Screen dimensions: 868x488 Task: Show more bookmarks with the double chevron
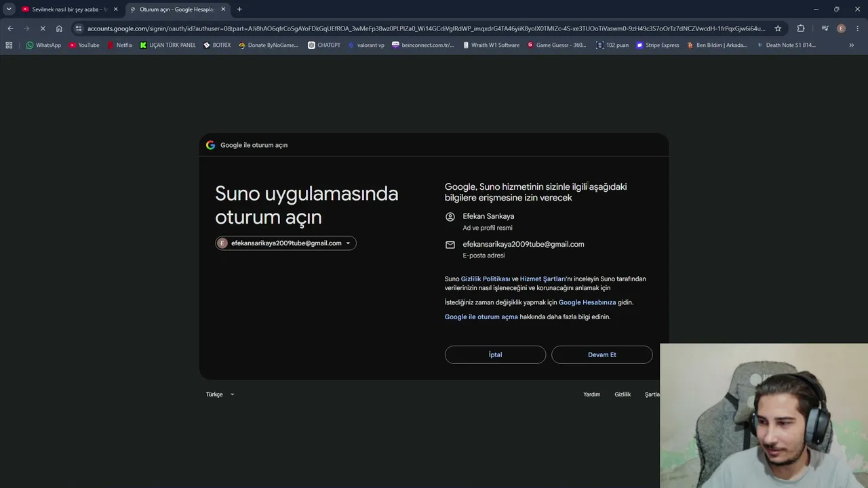point(852,45)
